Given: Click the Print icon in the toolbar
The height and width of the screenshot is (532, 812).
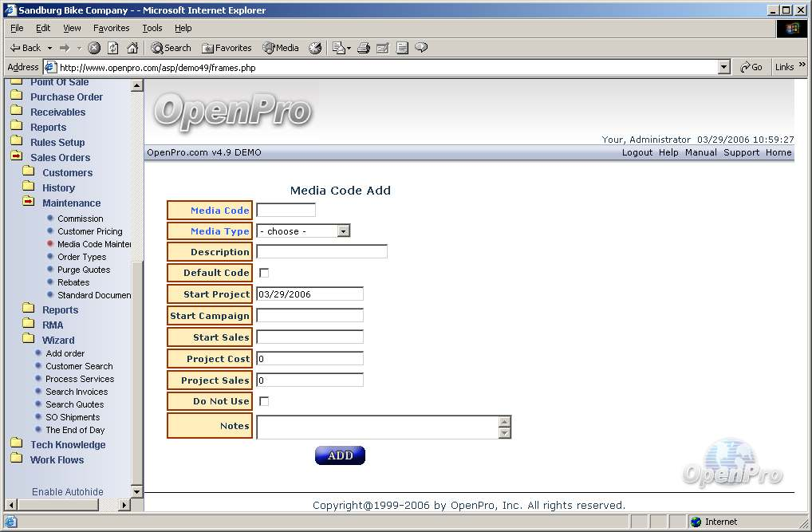Looking at the screenshot, I should [x=364, y=48].
